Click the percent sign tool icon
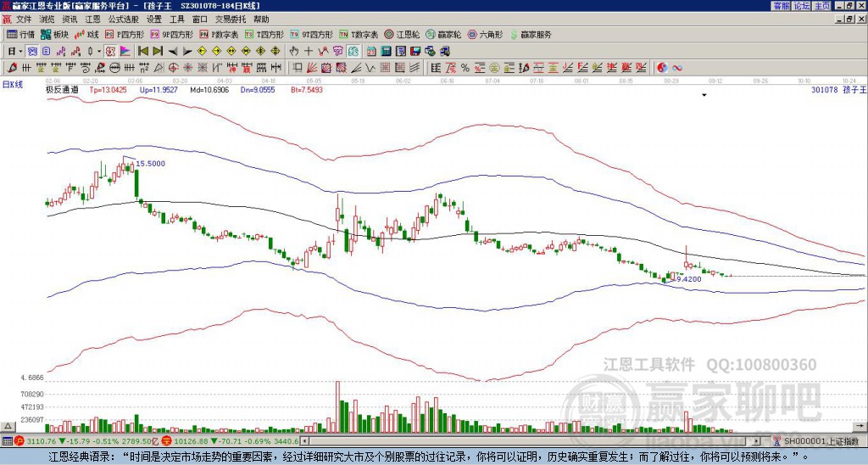 (465, 68)
